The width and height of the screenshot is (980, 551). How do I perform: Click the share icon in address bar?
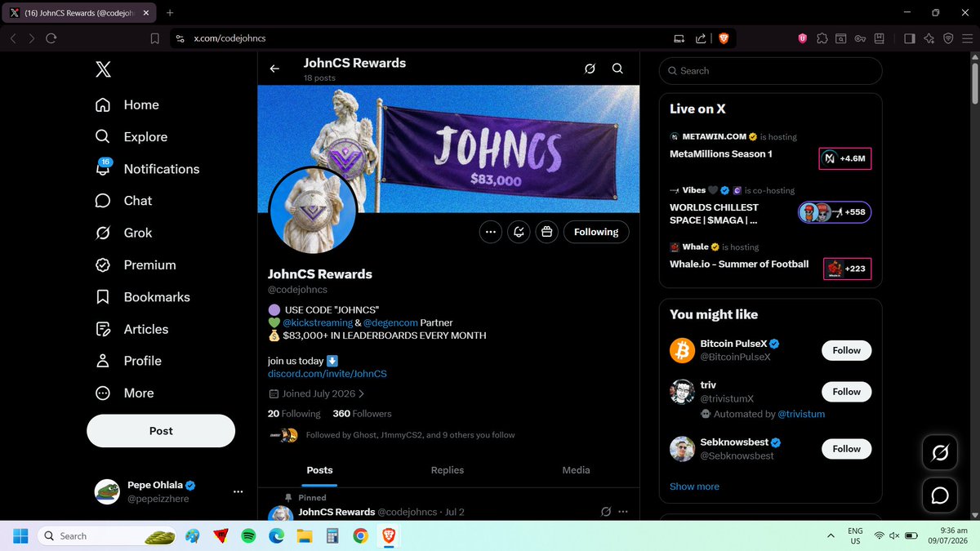[x=701, y=38]
